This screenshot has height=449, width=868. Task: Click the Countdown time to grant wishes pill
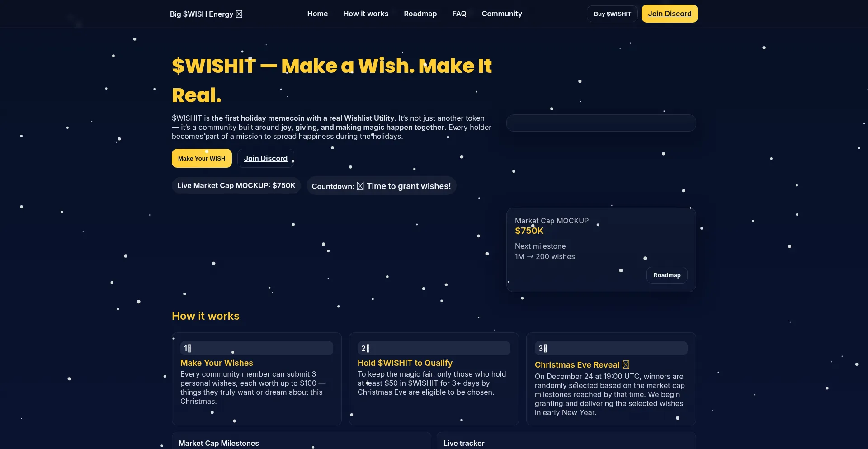381,186
